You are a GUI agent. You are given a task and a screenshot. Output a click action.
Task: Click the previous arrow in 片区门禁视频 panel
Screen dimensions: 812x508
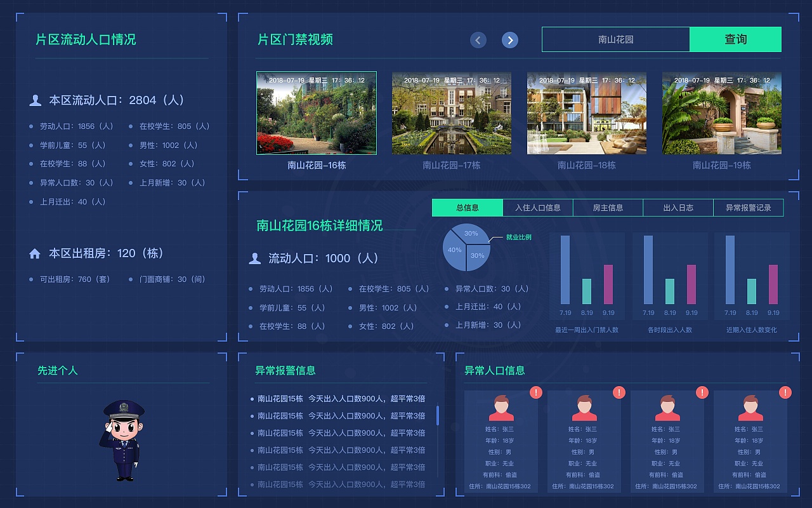(478, 39)
